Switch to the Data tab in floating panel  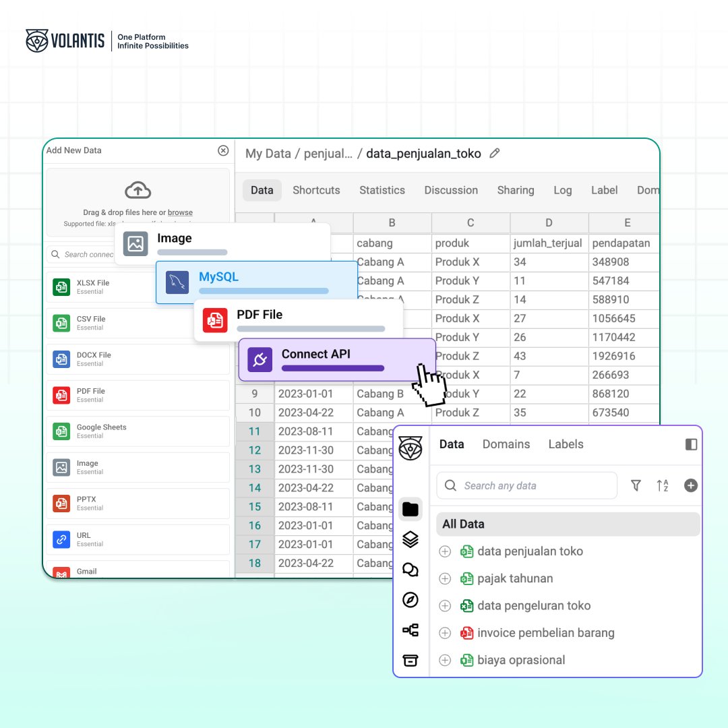pyautogui.click(x=451, y=444)
